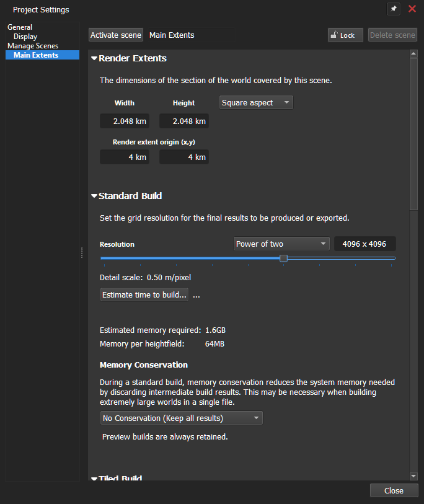Click the scene name field Main Extents
Screen dimensions: 424x504
tap(191, 35)
